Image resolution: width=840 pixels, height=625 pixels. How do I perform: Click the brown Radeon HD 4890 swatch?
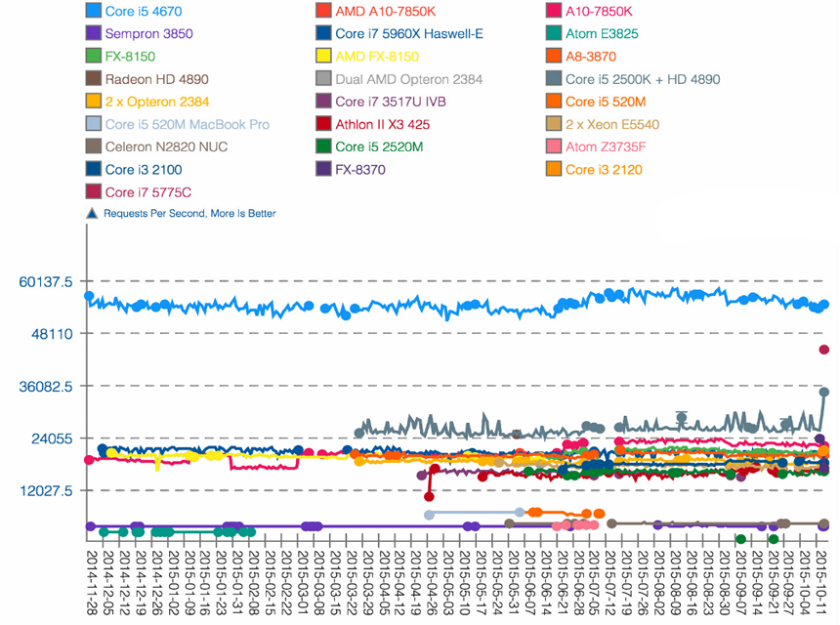pyautogui.click(x=93, y=79)
